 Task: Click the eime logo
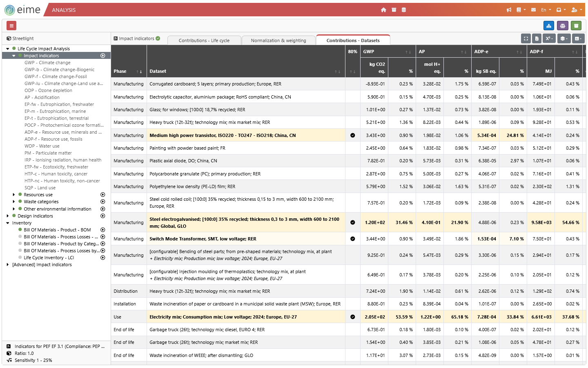[22, 10]
